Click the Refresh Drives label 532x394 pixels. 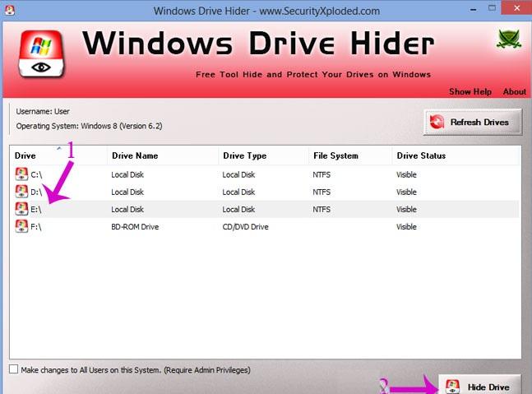(479, 123)
